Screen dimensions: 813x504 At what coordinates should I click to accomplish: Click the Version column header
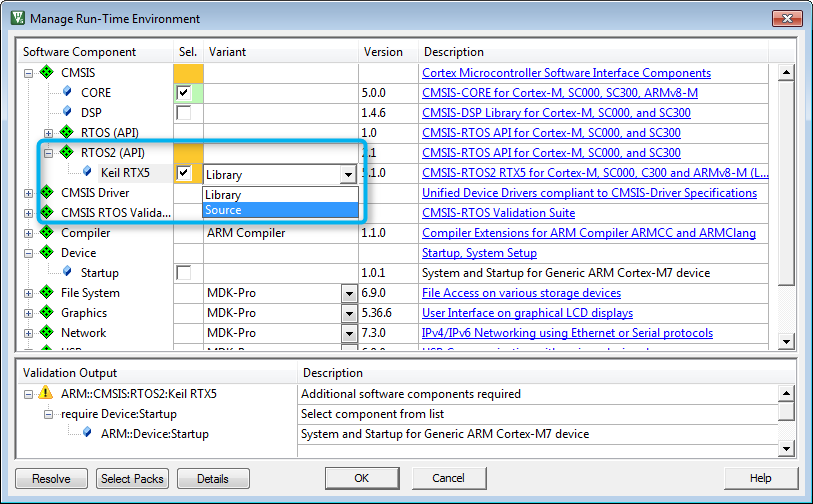384,52
